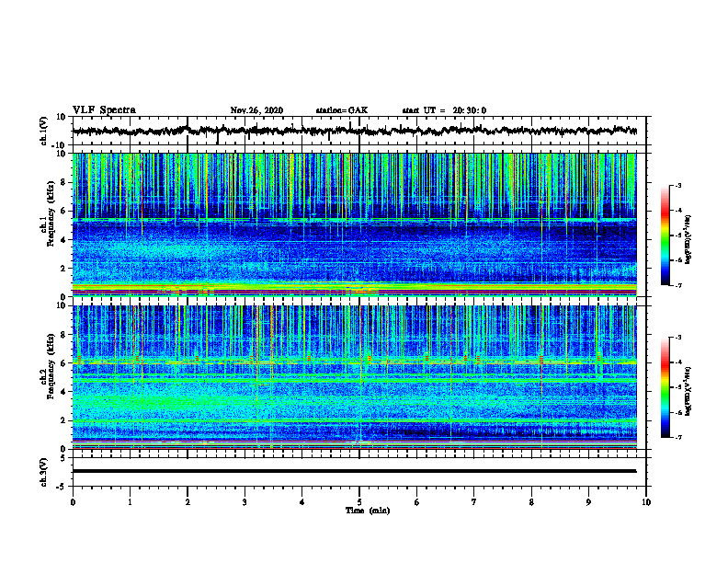The image size is (728, 563).
Task: Click time axis tick label '10'
Action: click(646, 502)
